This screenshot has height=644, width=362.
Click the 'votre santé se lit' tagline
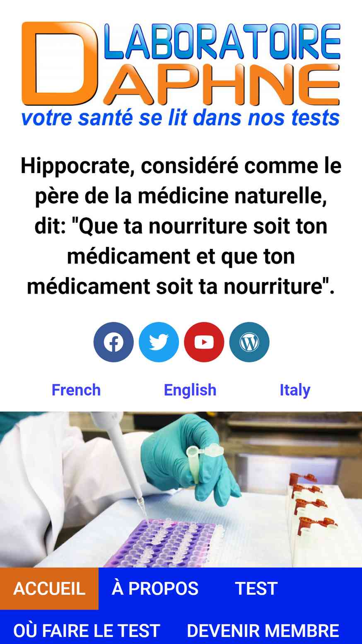[180, 118]
